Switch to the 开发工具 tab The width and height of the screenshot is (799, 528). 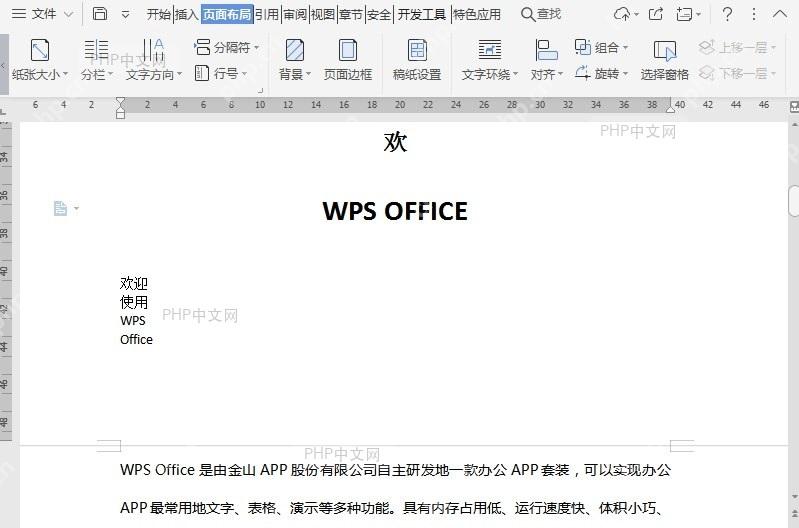pos(421,14)
